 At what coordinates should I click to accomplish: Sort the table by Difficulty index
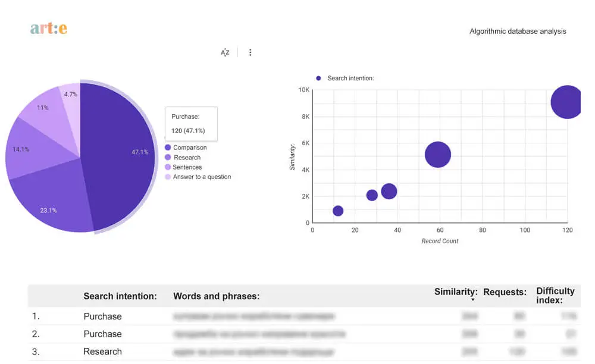[555, 296]
